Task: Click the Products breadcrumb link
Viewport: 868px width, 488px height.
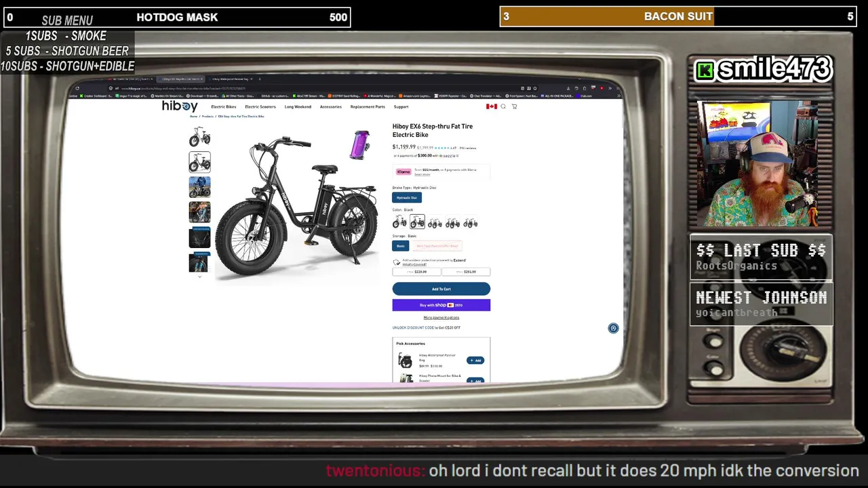Action: point(208,117)
